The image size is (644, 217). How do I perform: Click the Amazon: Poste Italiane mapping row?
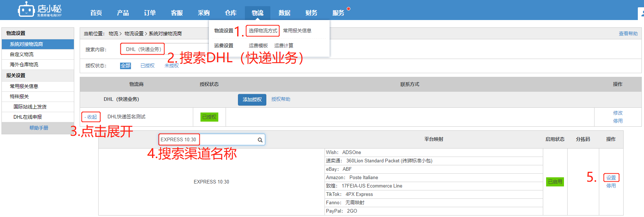click(x=434, y=178)
